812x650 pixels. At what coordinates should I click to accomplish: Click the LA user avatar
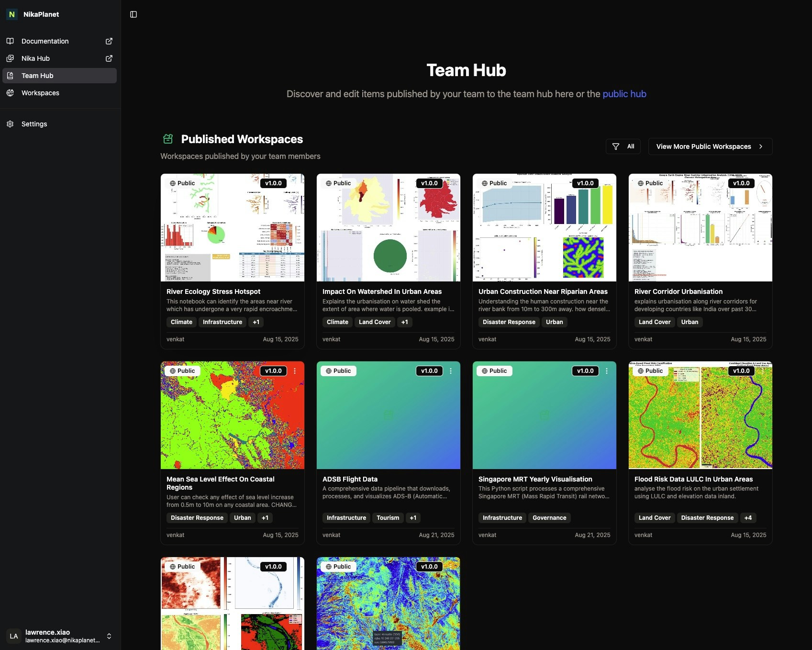click(14, 636)
